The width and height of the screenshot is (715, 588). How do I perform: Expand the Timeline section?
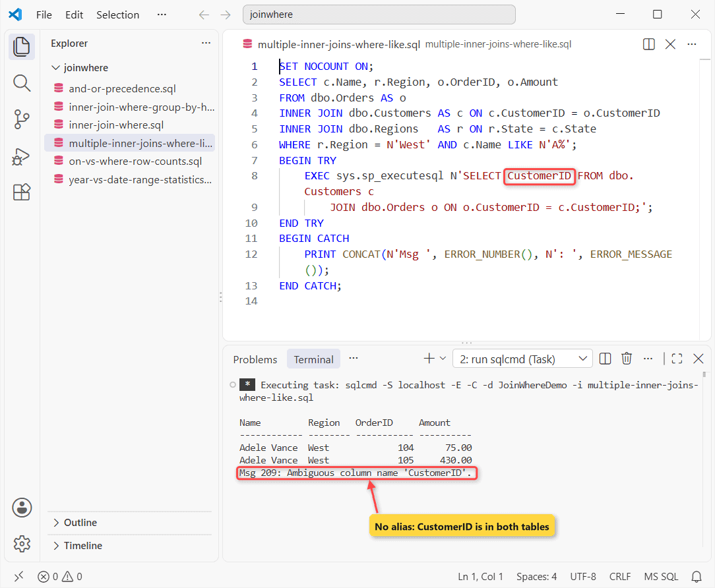coord(129,546)
